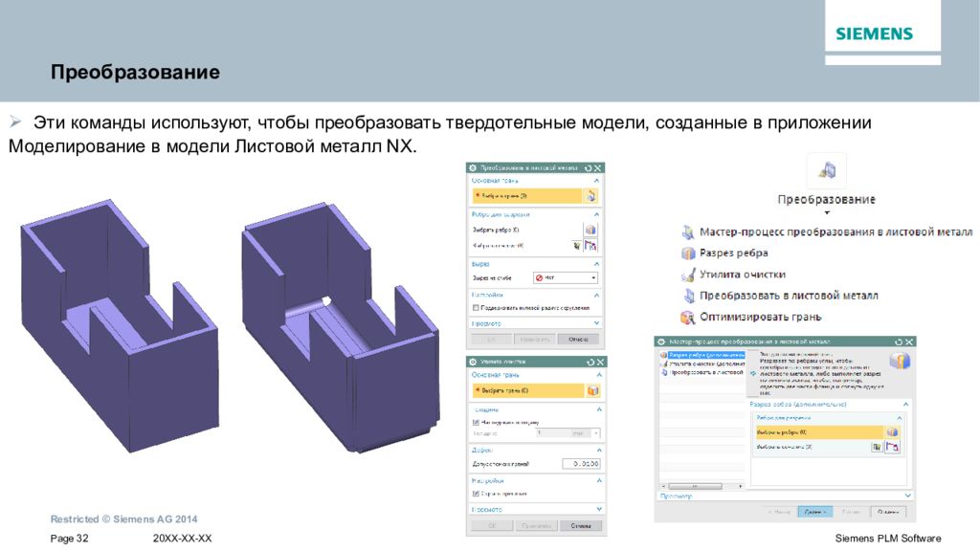Click the Далее button in wizard

[815, 512]
